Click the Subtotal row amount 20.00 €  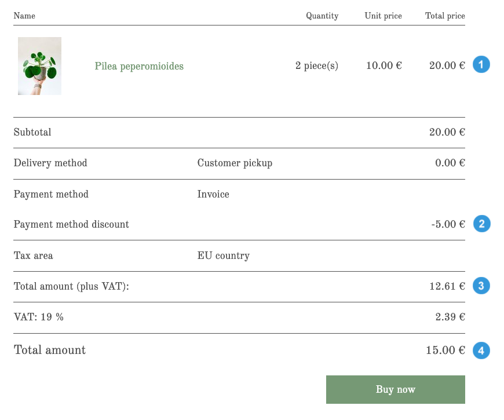tap(447, 132)
